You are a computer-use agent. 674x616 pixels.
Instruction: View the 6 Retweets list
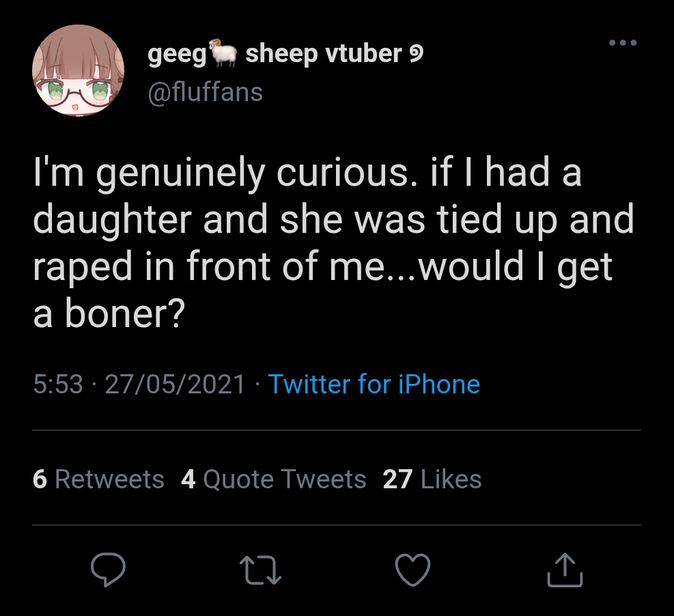[x=98, y=479]
